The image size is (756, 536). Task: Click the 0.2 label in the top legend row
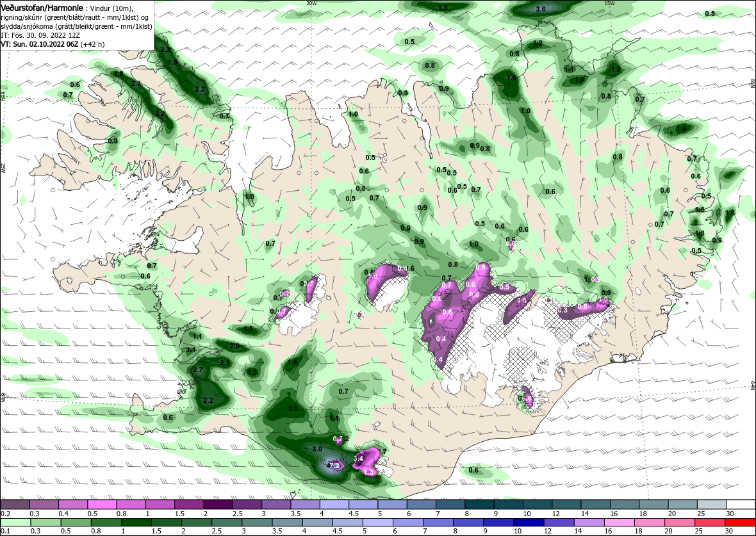pyautogui.click(x=5, y=514)
